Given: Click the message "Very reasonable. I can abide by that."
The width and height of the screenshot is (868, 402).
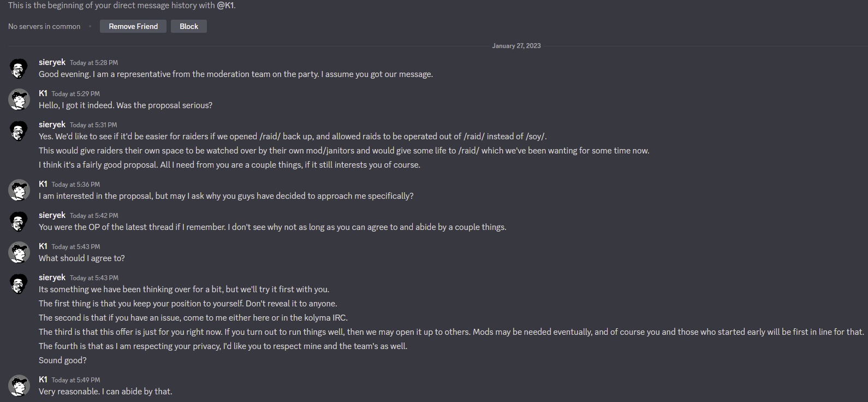Looking at the screenshot, I should 105,392.
